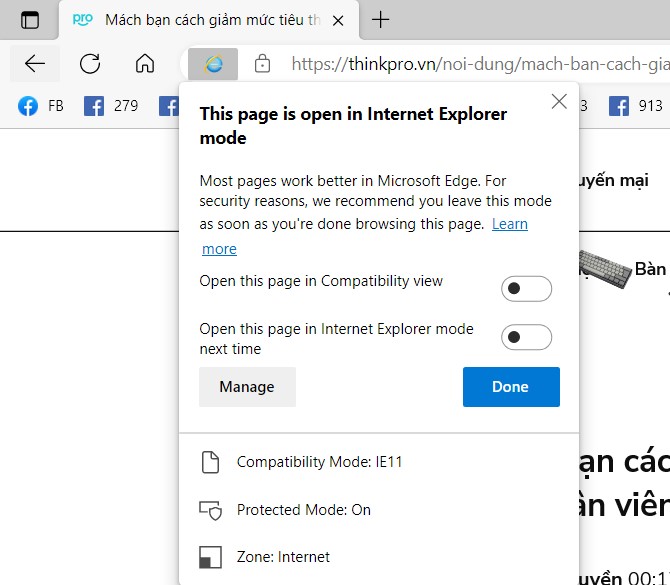Enable Internet Explorer mode next time
Image resolution: width=670 pixels, height=585 pixels.
(526, 337)
